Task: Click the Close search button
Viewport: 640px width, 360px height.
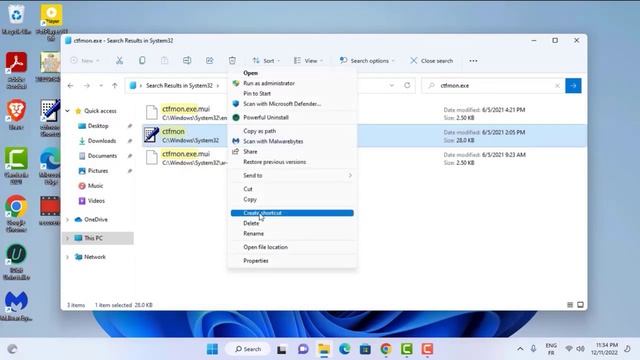Action: 431,60
